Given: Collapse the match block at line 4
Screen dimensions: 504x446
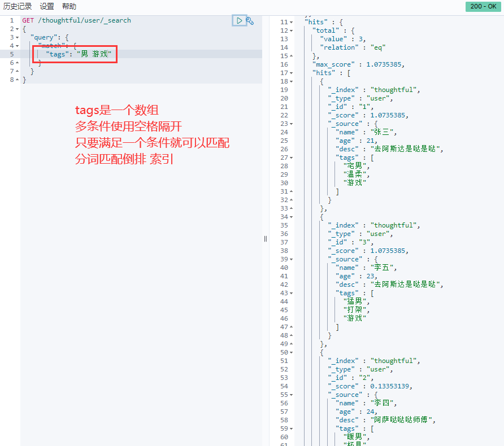Looking at the screenshot, I should pyautogui.click(x=18, y=46).
